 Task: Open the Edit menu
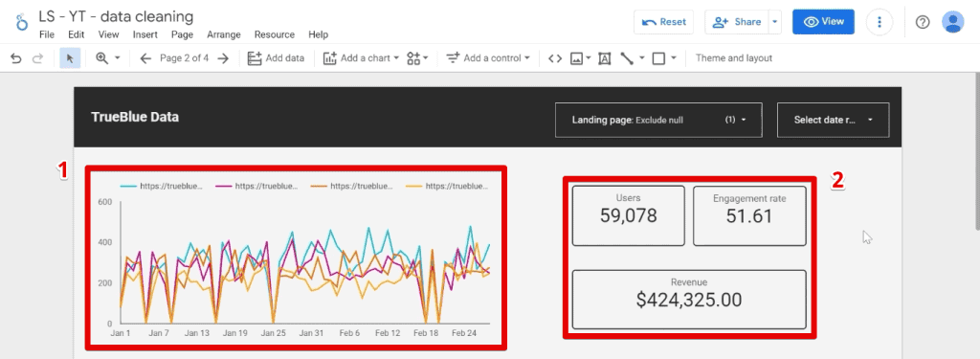77,35
